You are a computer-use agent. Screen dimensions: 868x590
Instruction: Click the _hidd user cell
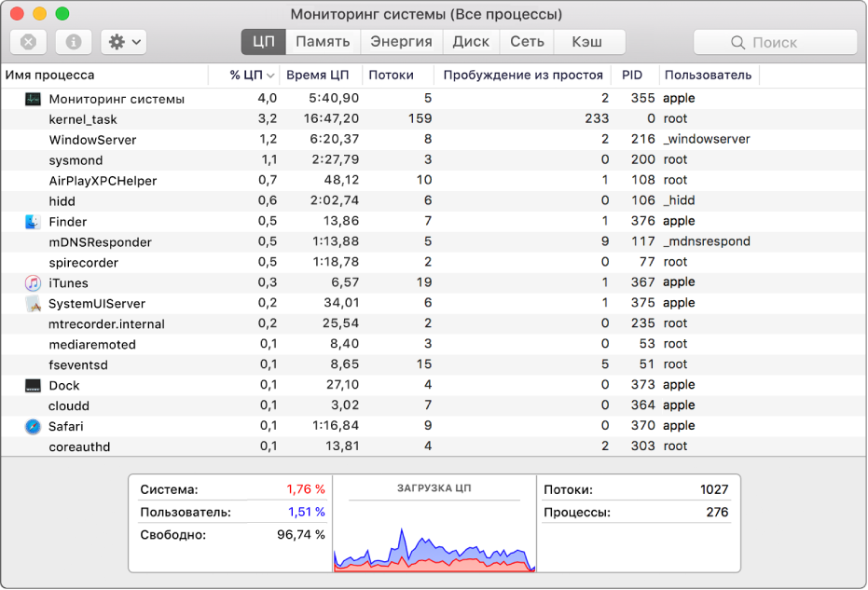point(680,201)
